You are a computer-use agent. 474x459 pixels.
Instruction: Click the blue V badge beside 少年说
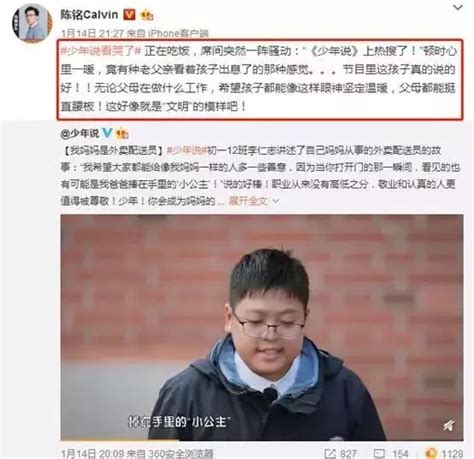[x=107, y=132]
